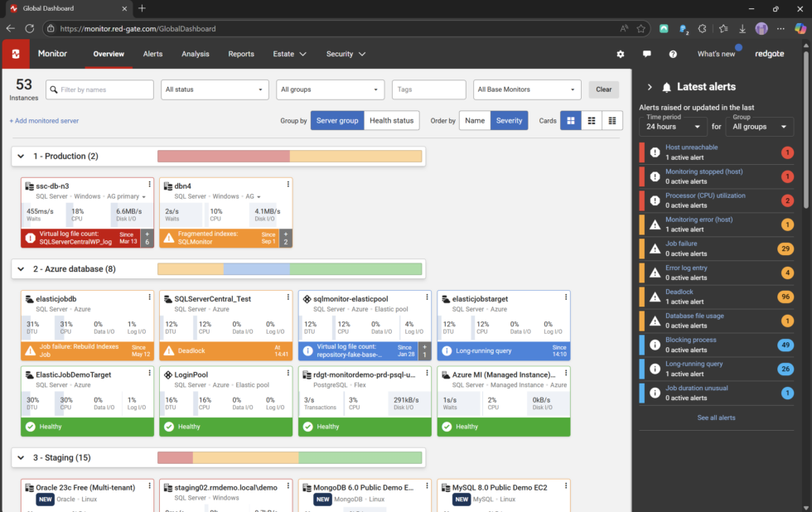The image size is (812, 512).
Task: Select the large cards grid view icon
Action: pos(570,120)
